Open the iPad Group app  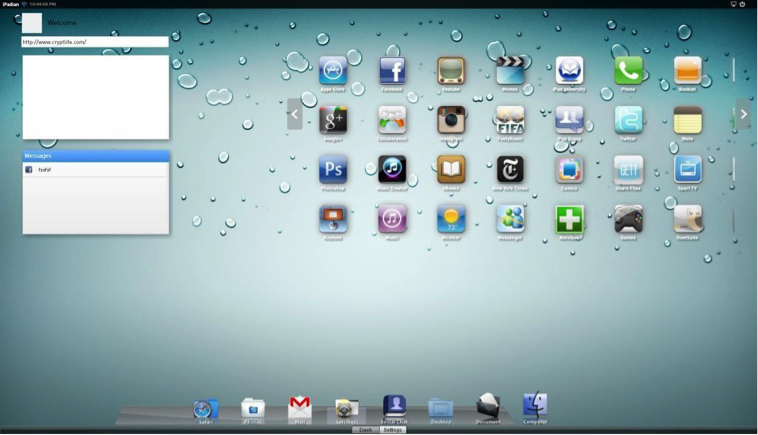[x=569, y=120]
